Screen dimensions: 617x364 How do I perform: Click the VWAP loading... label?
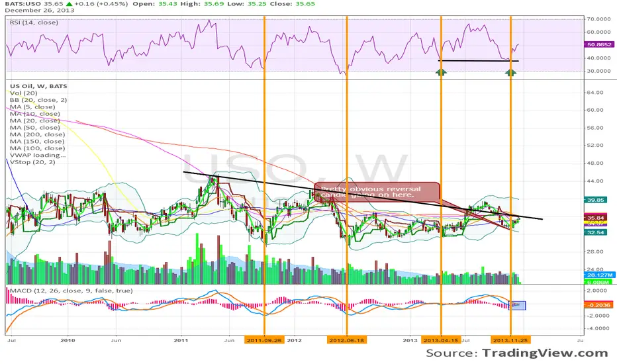click(38, 155)
